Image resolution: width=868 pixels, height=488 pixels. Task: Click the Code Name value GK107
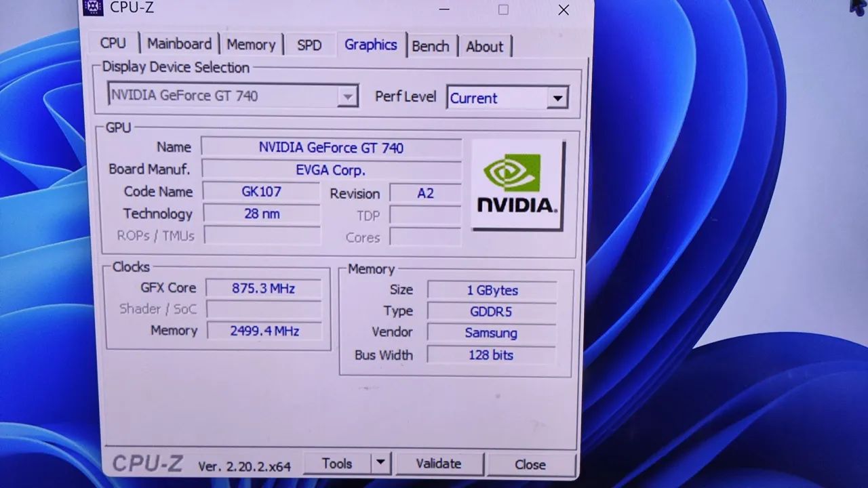click(261, 192)
